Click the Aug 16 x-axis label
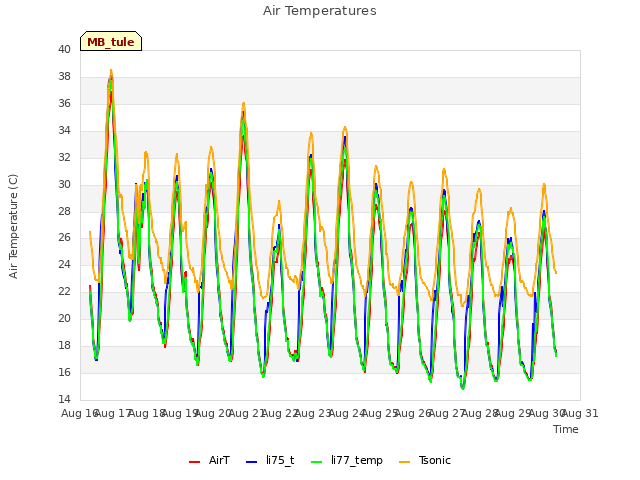The height and width of the screenshot is (480, 640). pos(80,413)
